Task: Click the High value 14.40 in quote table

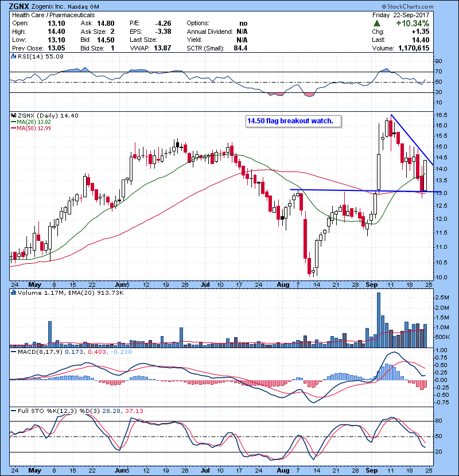Action: point(56,32)
